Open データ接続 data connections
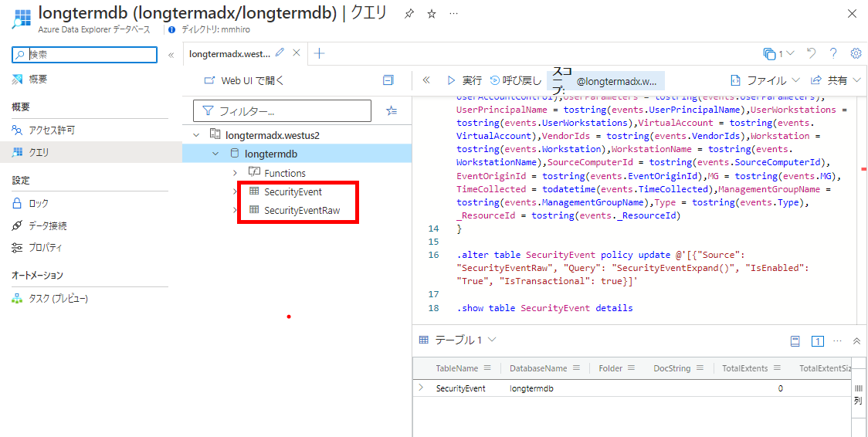The height and width of the screenshot is (437, 868). pyautogui.click(x=48, y=225)
